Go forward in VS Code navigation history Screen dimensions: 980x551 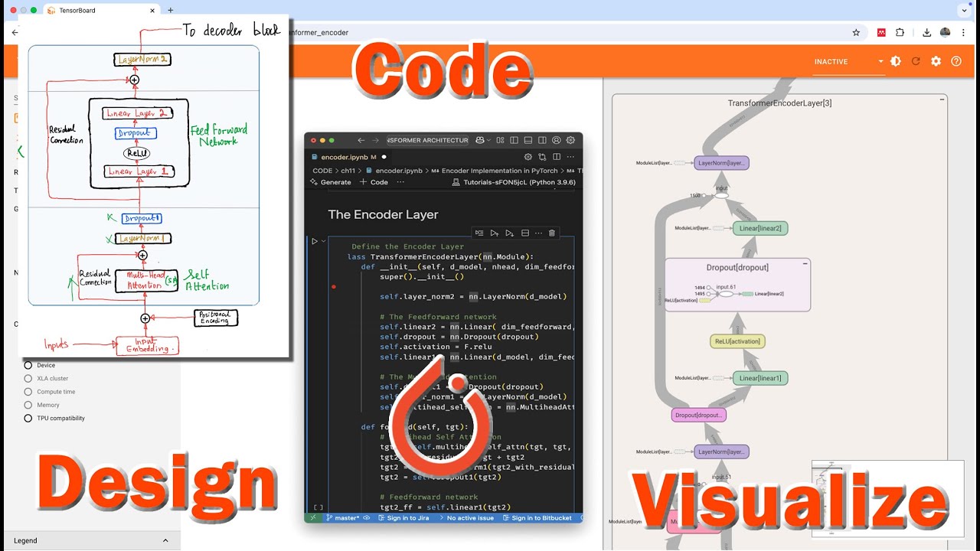pyautogui.click(x=375, y=140)
